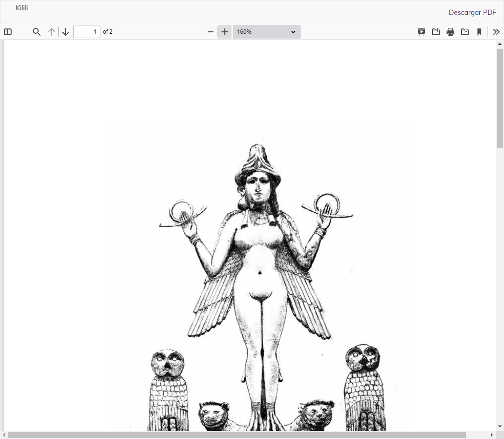Go to previous page arrow
Screen dimensions: 504x439
coord(52,32)
